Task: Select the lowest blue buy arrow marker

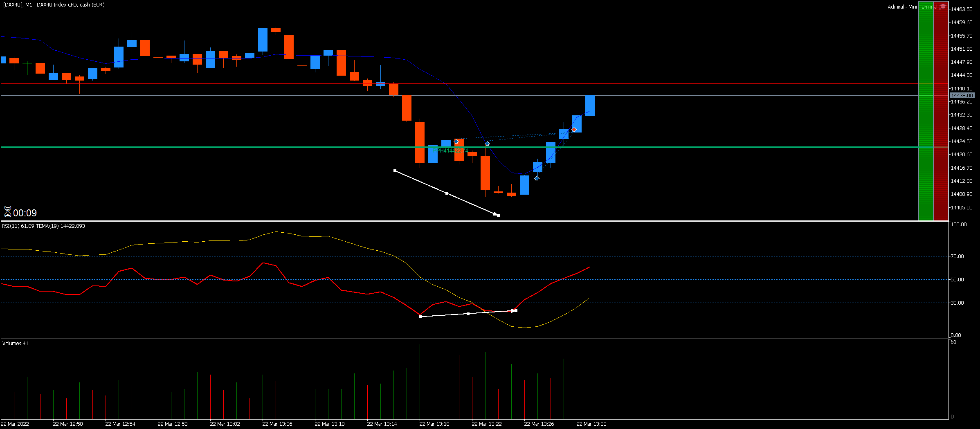Action: tap(537, 178)
